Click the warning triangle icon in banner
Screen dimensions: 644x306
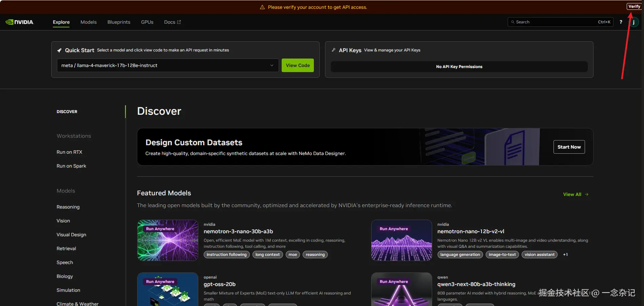[262, 7]
